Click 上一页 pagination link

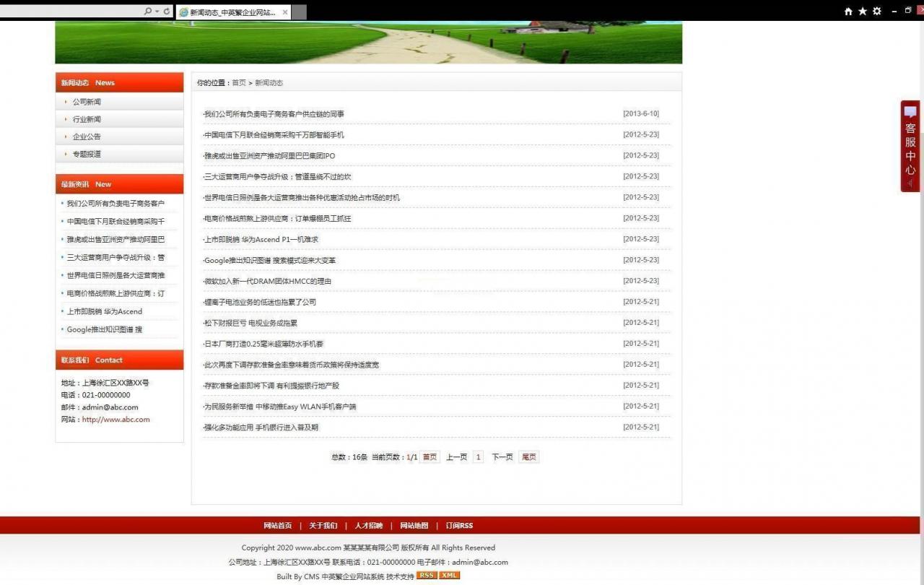tap(456, 457)
